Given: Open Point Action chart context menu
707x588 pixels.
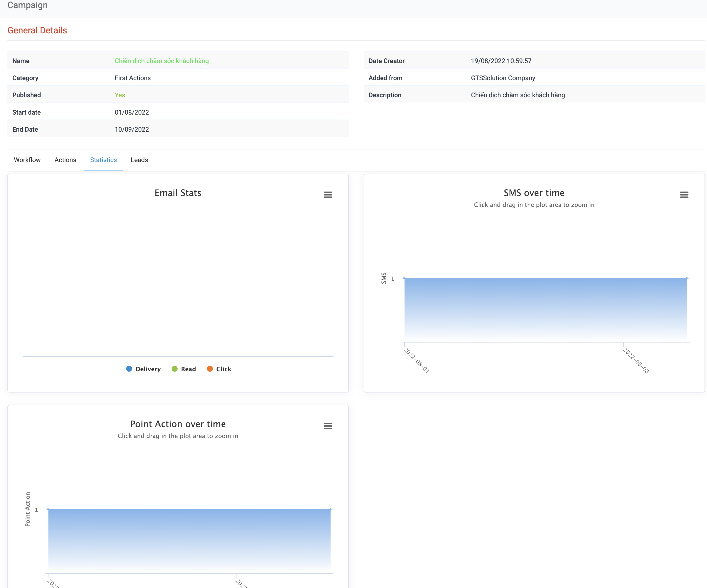Looking at the screenshot, I should tap(328, 426).
